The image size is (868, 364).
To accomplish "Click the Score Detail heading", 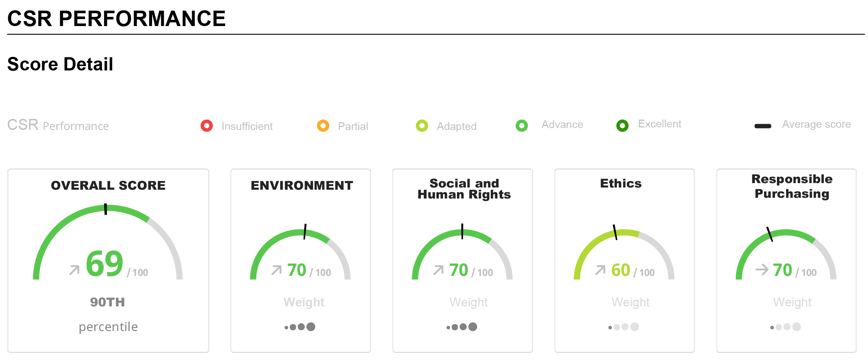I will click(x=60, y=64).
